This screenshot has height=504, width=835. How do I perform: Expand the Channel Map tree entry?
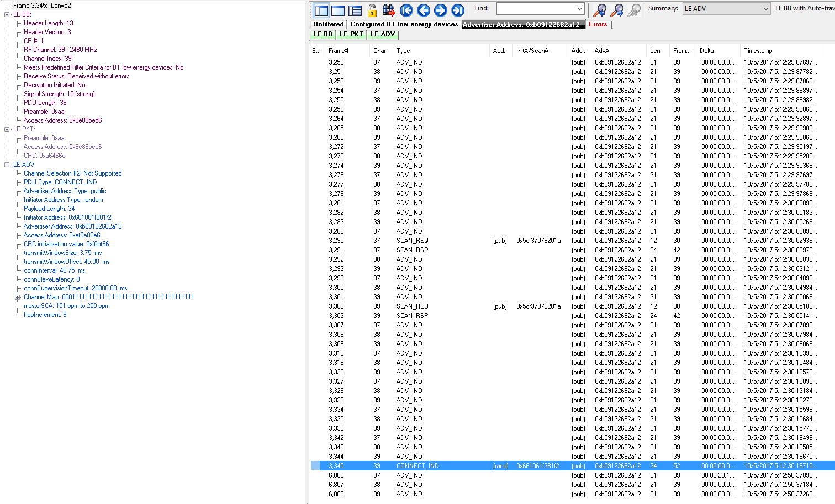[18, 297]
